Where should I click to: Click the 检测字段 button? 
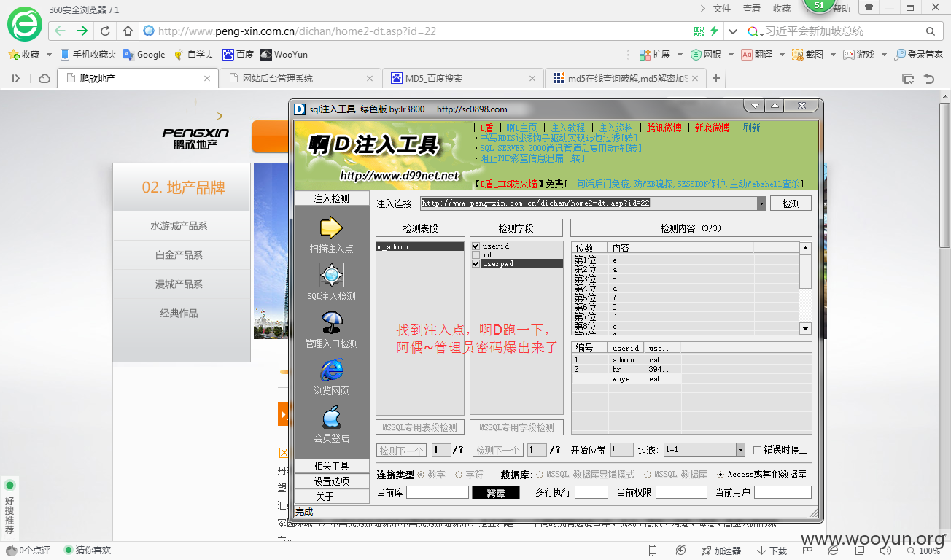[516, 228]
